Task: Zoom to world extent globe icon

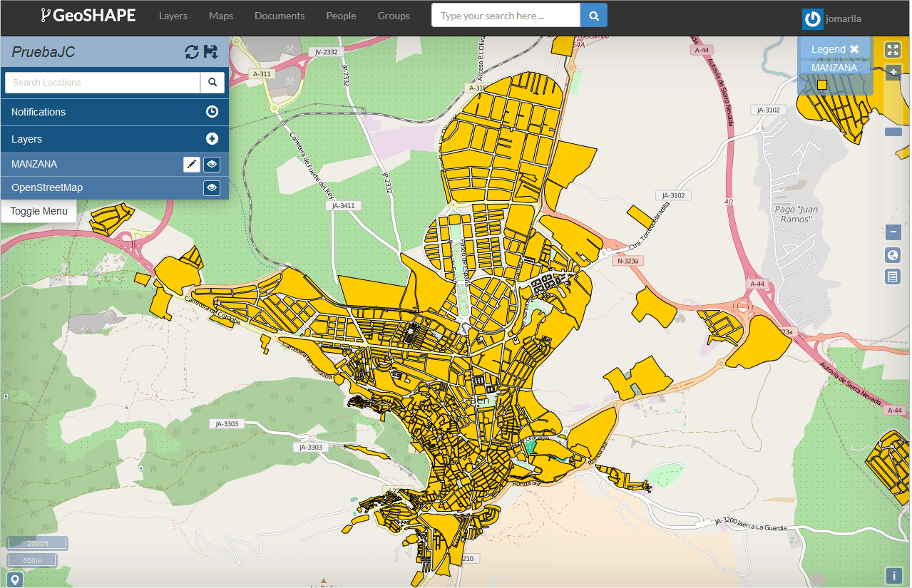Action: tap(893, 255)
